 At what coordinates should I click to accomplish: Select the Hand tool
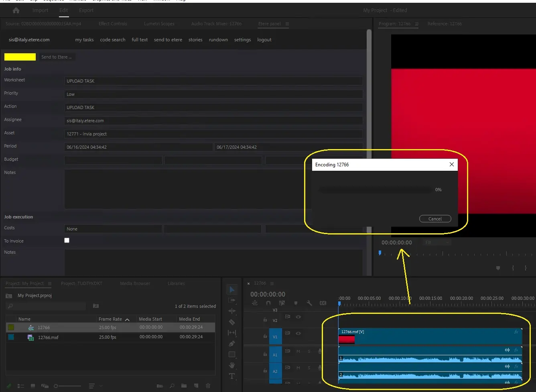232,365
